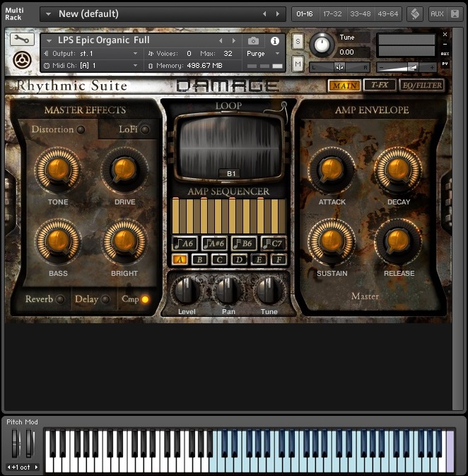Switch to the EQ/FILTER tab
The height and width of the screenshot is (476, 468).
(422, 85)
